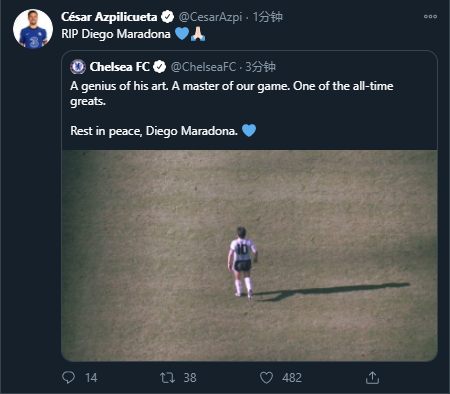Click the Chelsea FC crest avatar
This screenshot has height=394, width=450.
pos(78,67)
